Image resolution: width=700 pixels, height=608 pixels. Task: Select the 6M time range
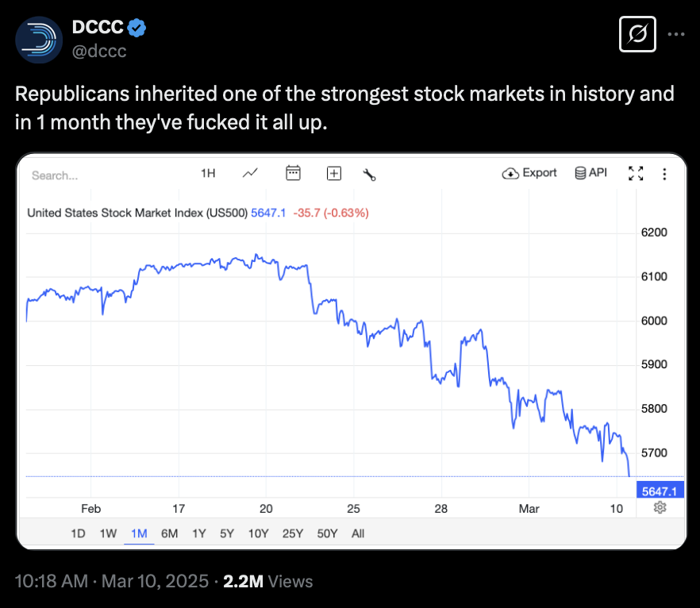coord(169,533)
